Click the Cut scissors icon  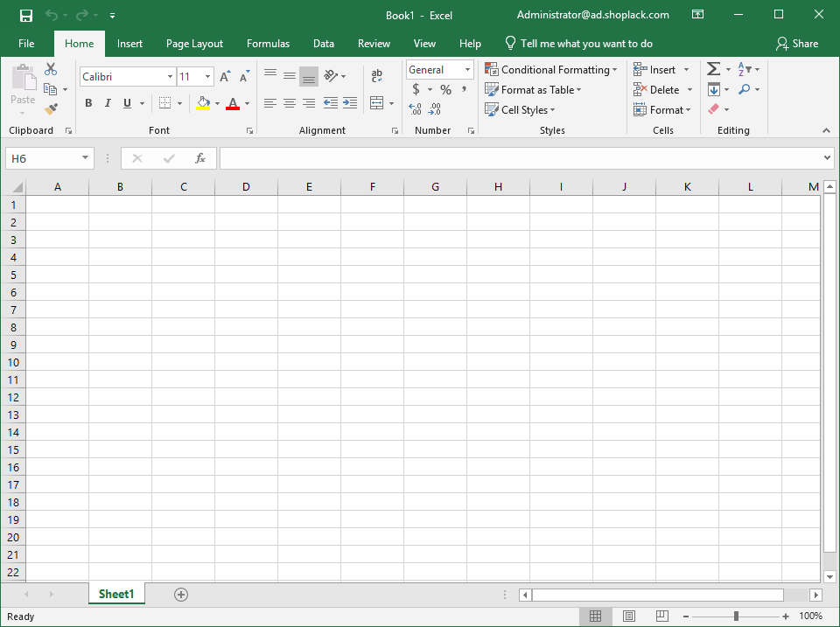point(51,69)
